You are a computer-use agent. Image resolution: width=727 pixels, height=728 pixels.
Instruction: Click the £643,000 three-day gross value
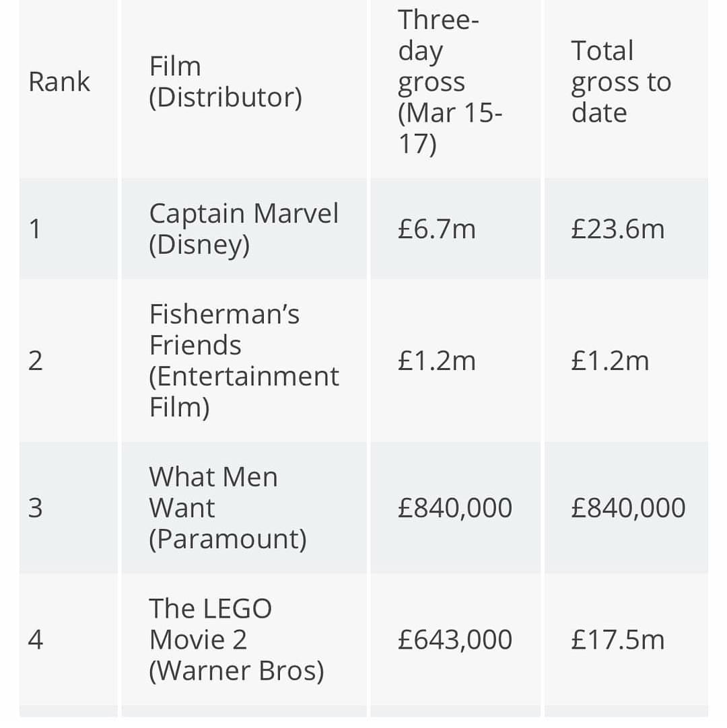455,640
